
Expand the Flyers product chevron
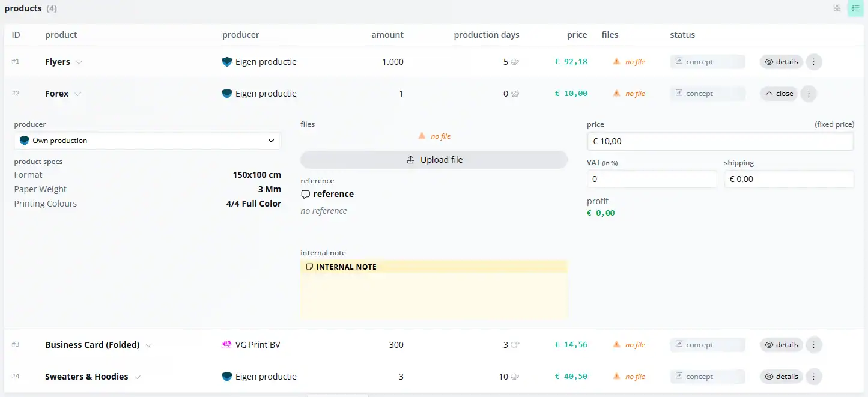tap(79, 62)
